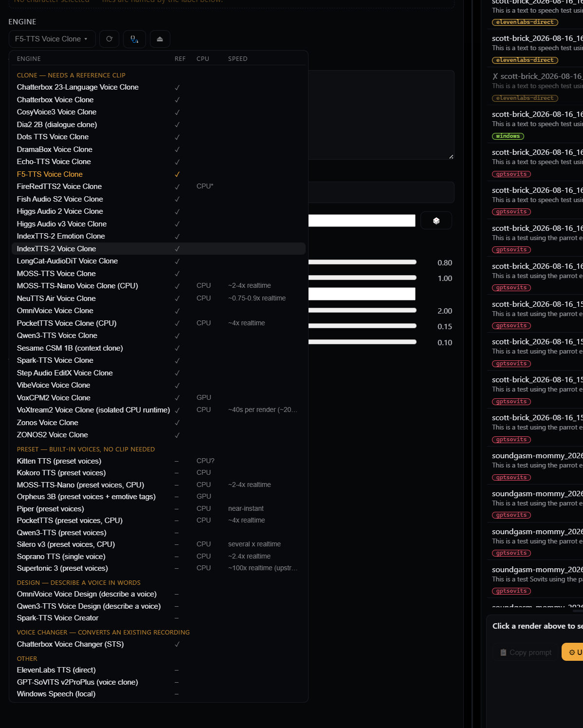Pick CosyVoice3 Voice Clone from the list
This screenshot has width=583, height=728.
pos(159,112)
